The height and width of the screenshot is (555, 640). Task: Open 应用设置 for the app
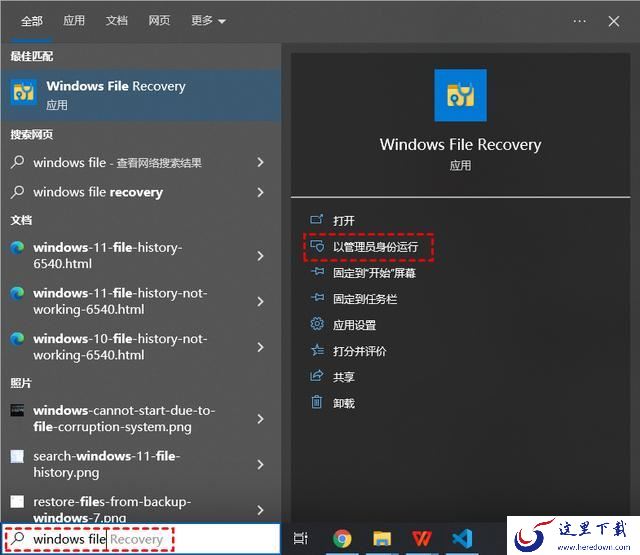pyautogui.click(x=354, y=325)
